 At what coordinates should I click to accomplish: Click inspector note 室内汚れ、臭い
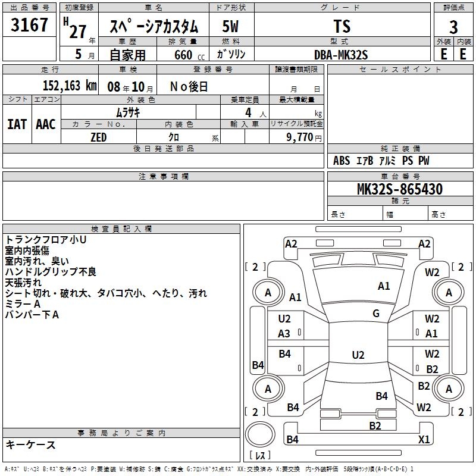37,261
